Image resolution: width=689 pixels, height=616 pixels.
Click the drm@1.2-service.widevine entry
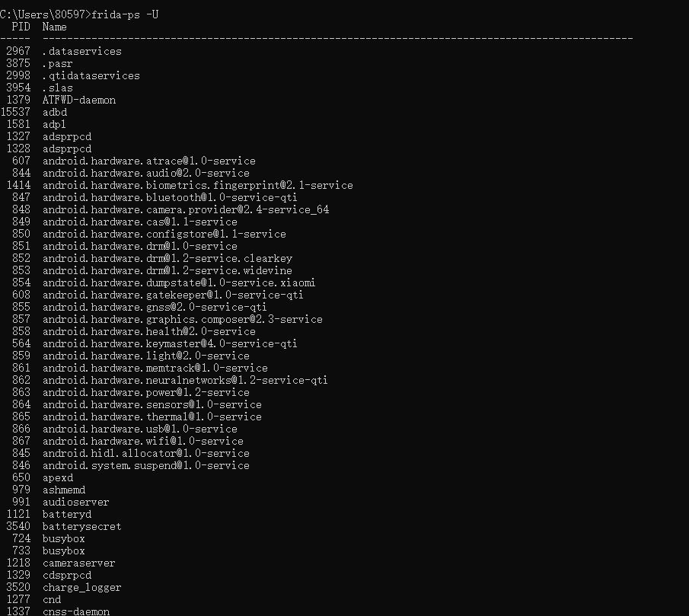(x=167, y=270)
